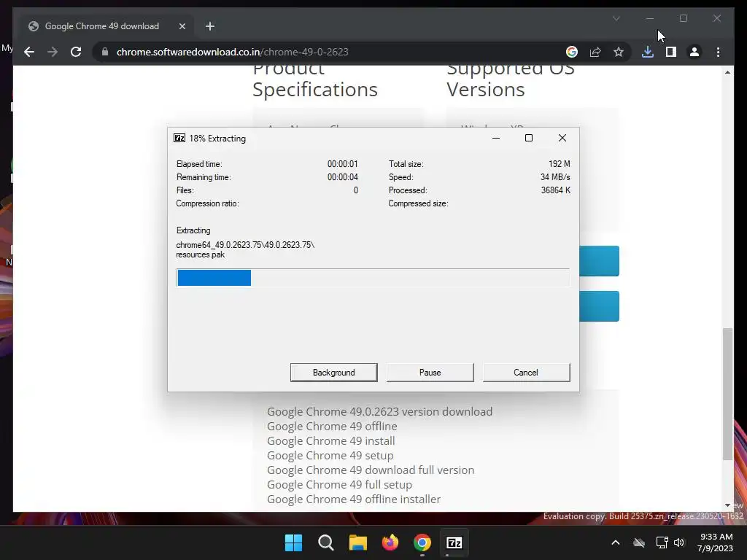Click the page scroll down arrow
The image size is (747, 560).
click(x=727, y=505)
